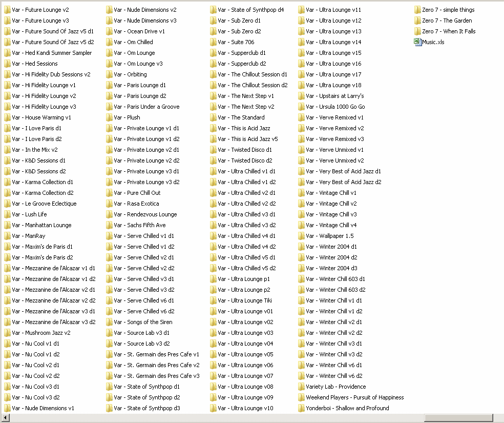The height and width of the screenshot is (423, 504).
Task: Select 'Var - Winter Chill 603 d2' name
Action: 335,290
